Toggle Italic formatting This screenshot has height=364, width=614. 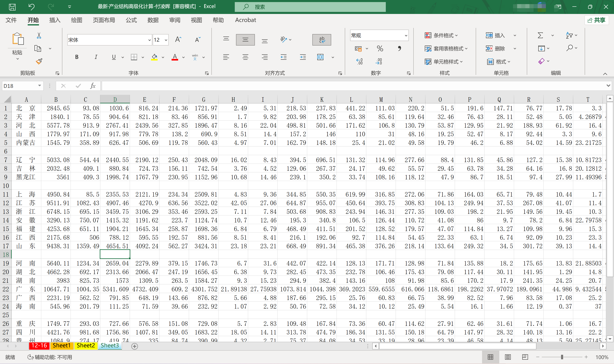pyautogui.click(x=96, y=57)
